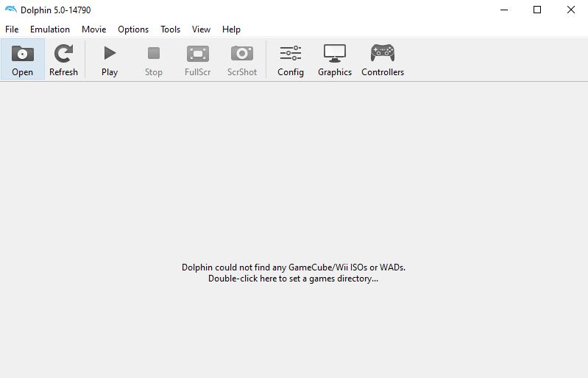Open the File menu

coord(12,29)
